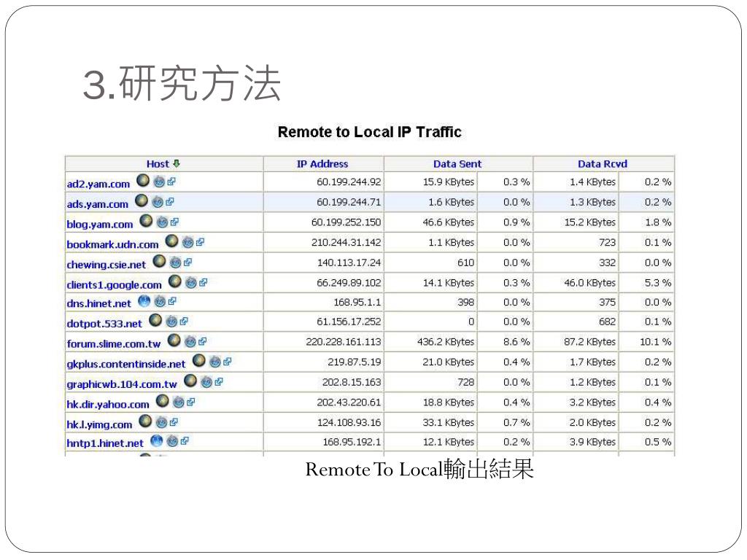Click the gray round icon beside forum.slime.com.tw

(x=190, y=341)
